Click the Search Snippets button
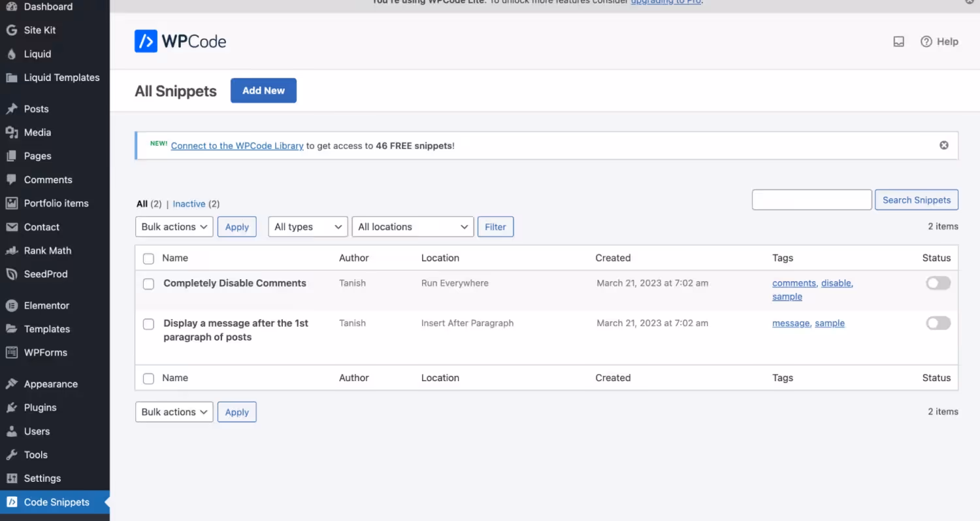The width and height of the screenshot is (980, 521). (x=917, y=200)
